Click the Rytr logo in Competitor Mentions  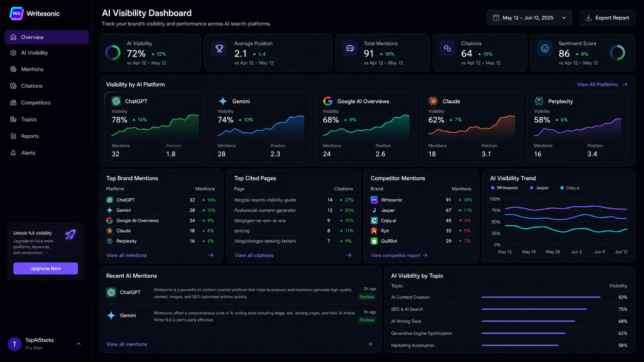click(374, 231)
